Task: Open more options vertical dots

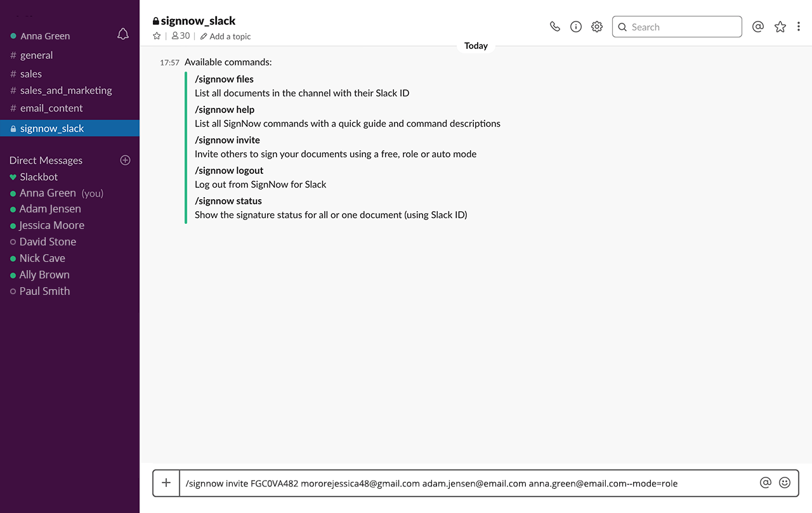Action: [799, 27]
